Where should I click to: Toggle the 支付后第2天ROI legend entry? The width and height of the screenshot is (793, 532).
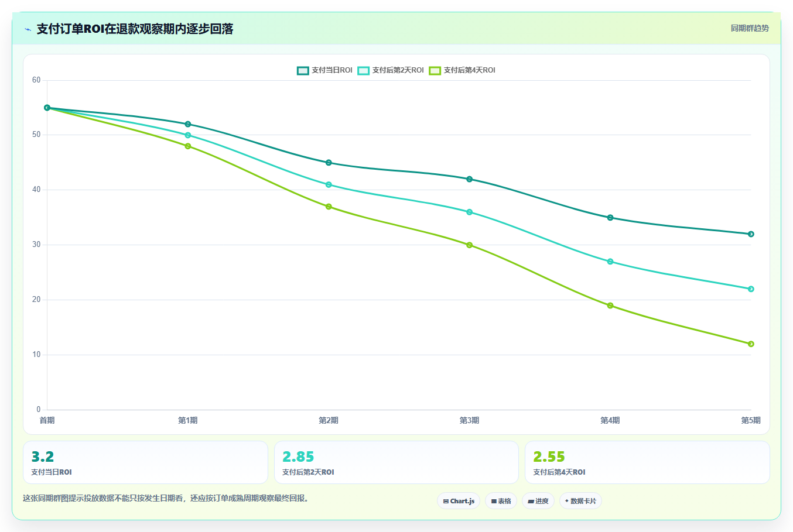tap(391, 70)
